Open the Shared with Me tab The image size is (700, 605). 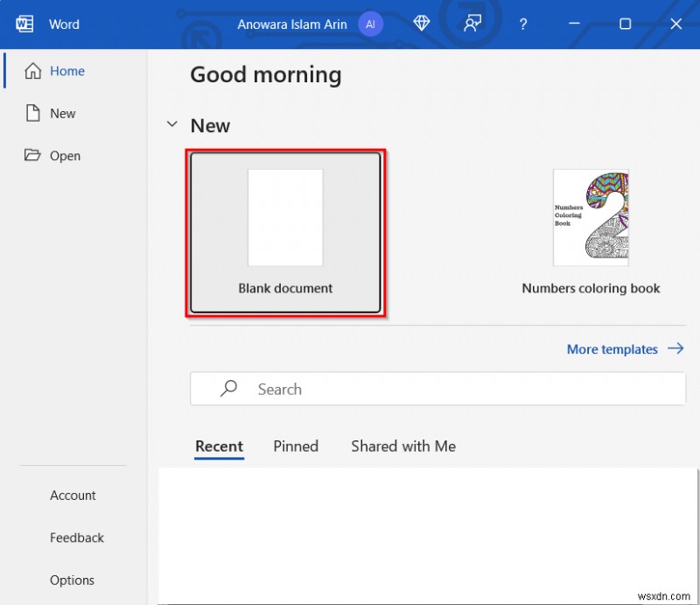pos(402,447)
